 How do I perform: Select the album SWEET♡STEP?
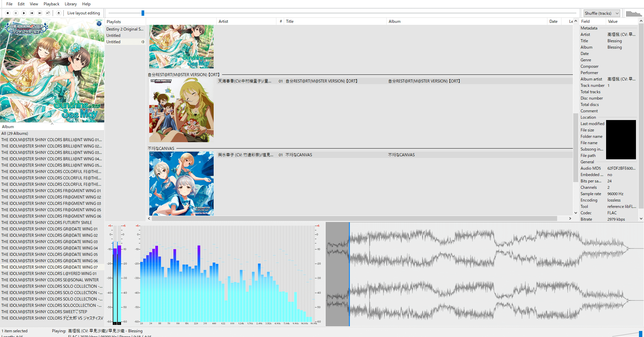52,312
